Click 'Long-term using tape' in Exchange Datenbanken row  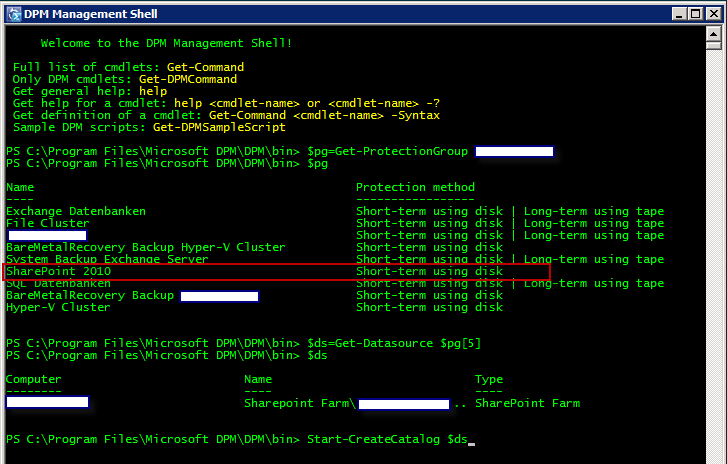[594, 211]
